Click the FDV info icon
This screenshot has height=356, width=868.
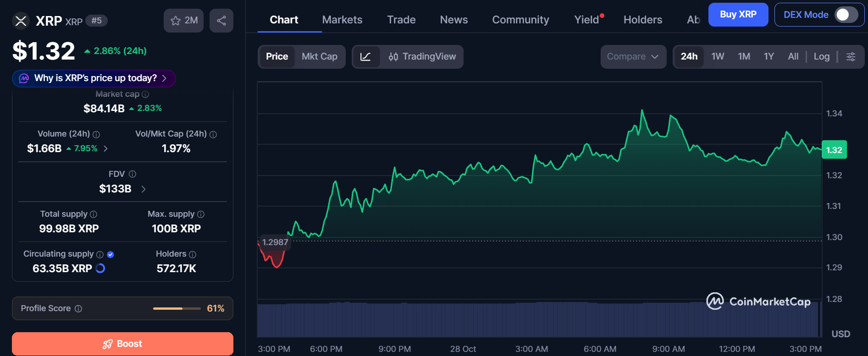pos(133,174)
